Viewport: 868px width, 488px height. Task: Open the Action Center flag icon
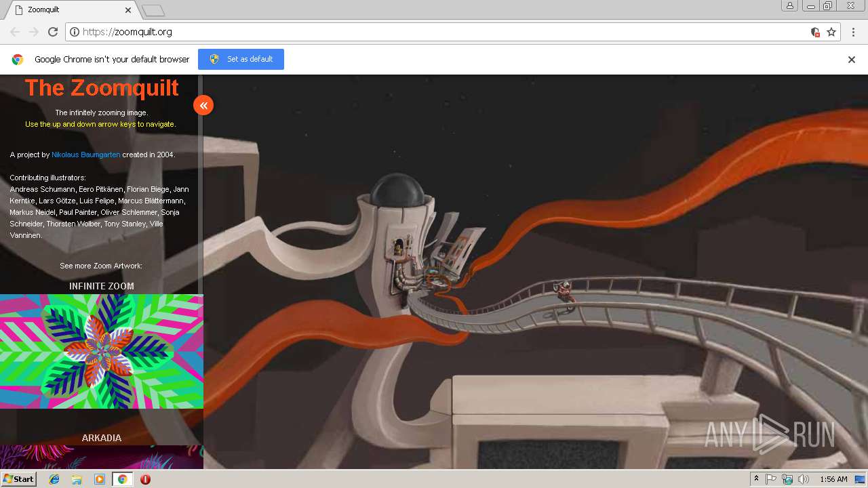(x=771, y=479)
